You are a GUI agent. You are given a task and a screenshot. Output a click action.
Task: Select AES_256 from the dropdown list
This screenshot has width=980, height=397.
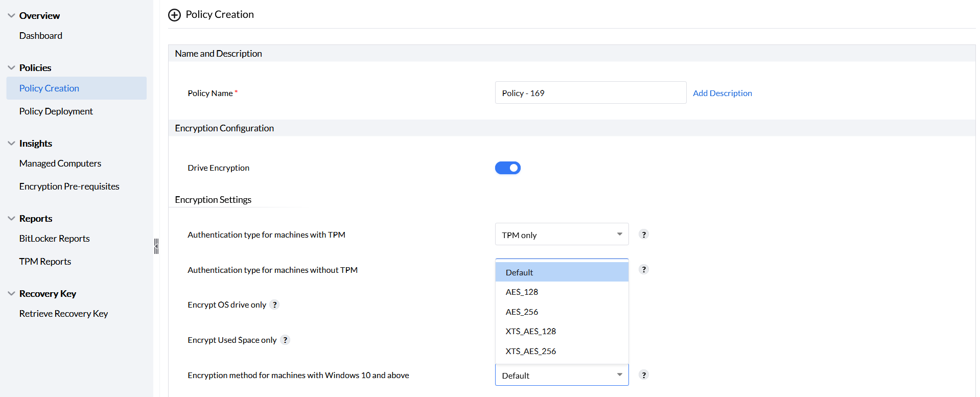[522, 312]
